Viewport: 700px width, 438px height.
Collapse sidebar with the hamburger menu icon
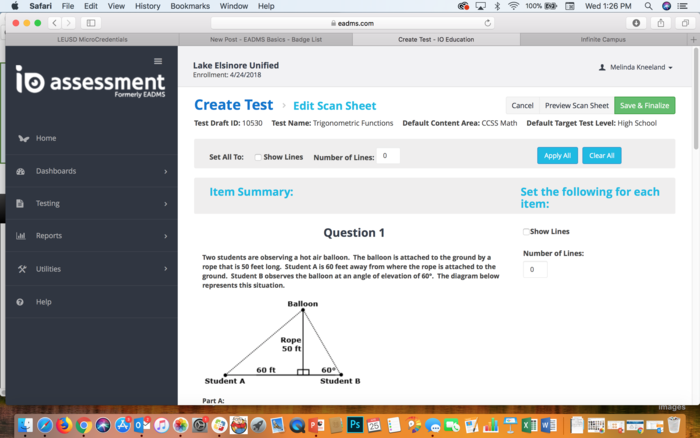click(x=158, y=61)
